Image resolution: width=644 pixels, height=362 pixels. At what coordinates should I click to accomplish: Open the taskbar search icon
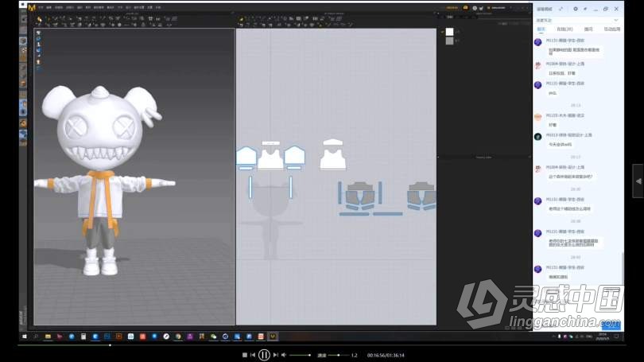[x=36, y=337]
